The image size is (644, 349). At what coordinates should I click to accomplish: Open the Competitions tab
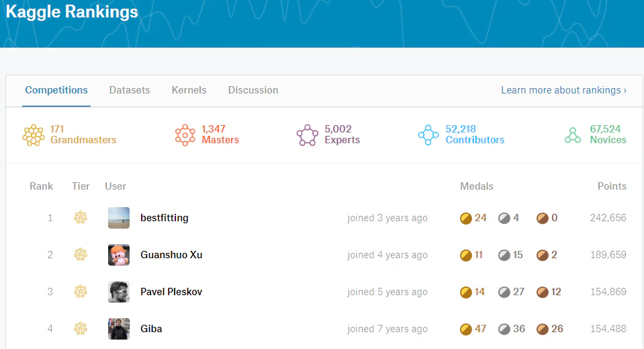[x=56, y=90]
